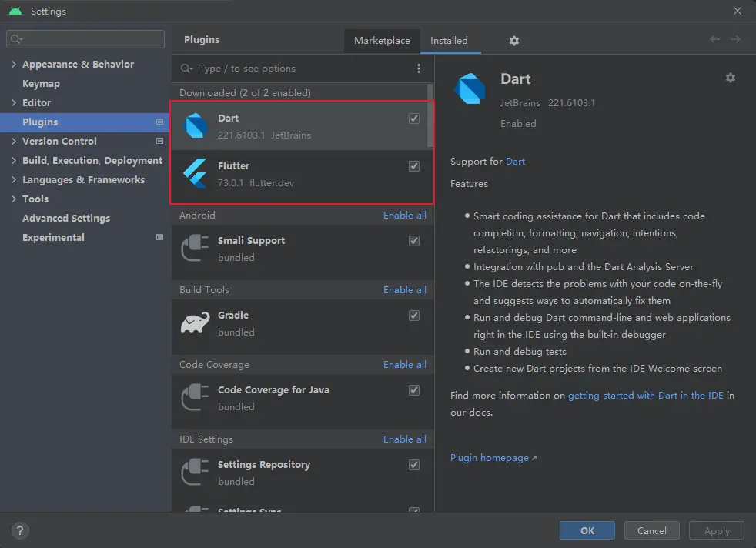Select the Installed plugins tab
Viewport: 756px width, 548px height.
(449, 41)
